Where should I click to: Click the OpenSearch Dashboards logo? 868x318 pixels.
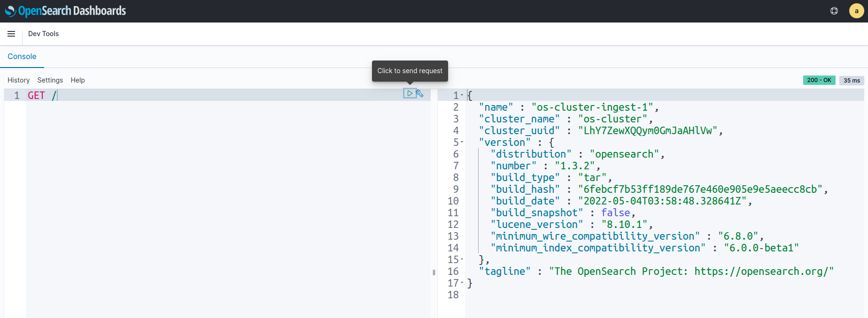65,11
